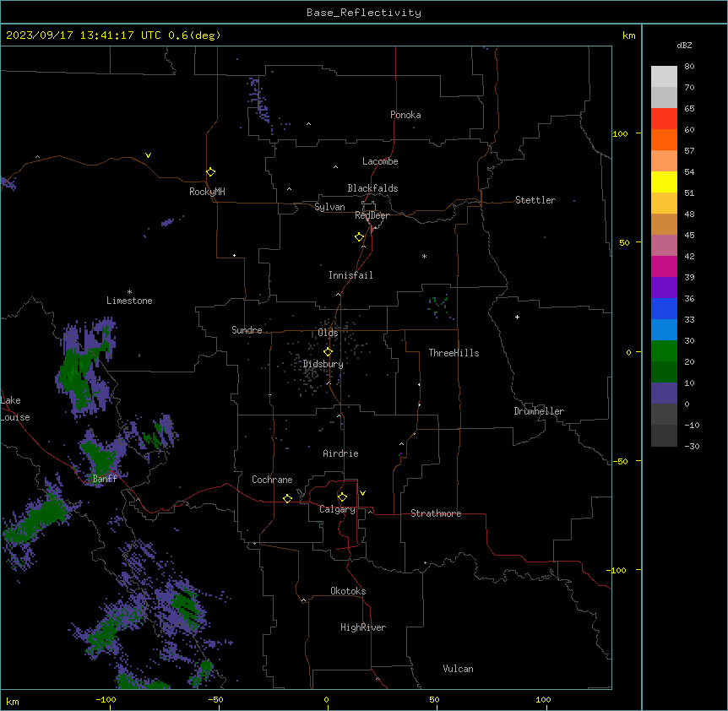The width and height of the screenshot is (728, 711).
Task: Click the Lacombe label
Action: click(380, 161)
